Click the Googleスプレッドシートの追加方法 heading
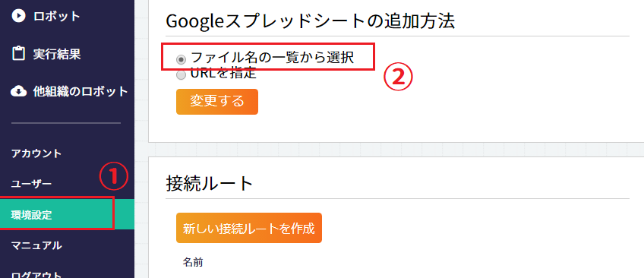The width and height of the screenshot is (644, 278). 311,21
